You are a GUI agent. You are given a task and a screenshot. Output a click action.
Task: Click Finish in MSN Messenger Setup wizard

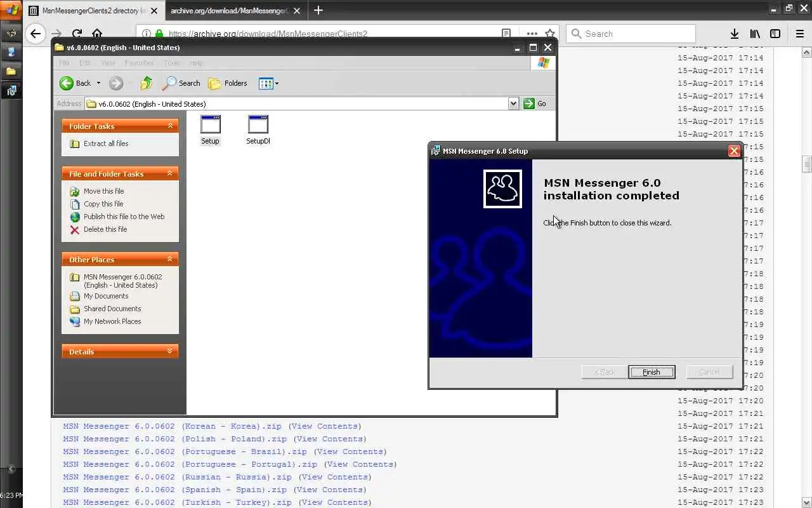(x=652, y=372)
